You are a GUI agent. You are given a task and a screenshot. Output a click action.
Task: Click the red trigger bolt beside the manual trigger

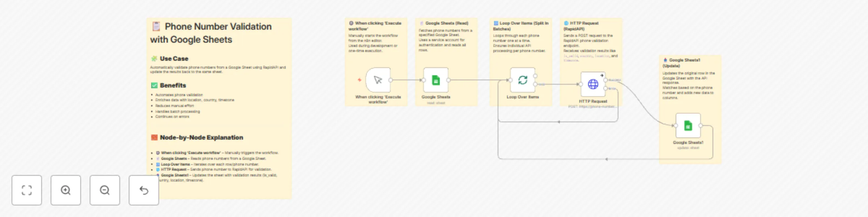click(359, 80)
